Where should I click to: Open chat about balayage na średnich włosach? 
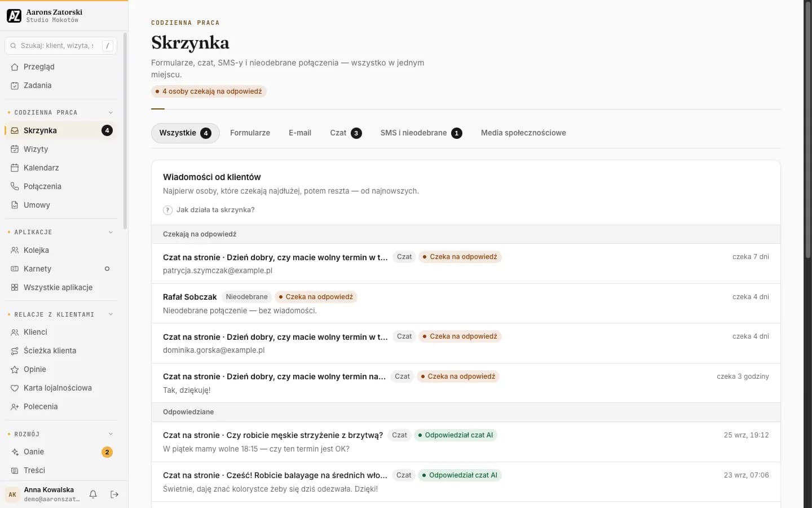pyautogui.click(x=466, y=482)
